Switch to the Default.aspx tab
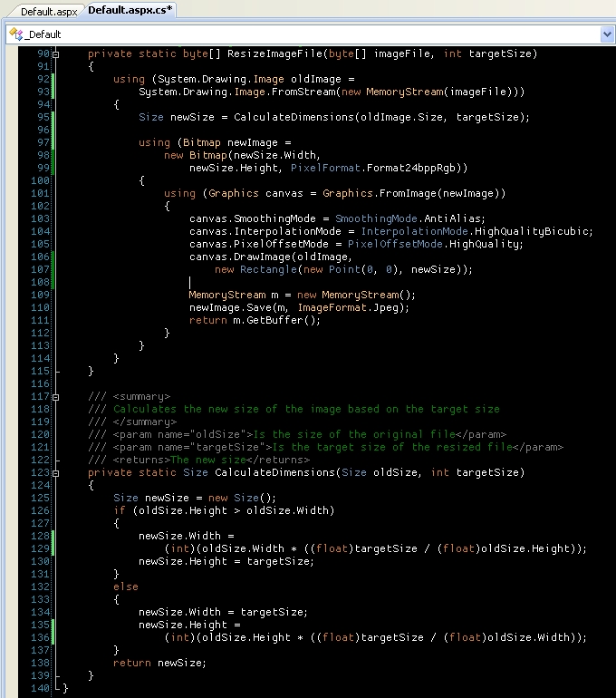This screenshot has height=698, width=616. 49,12
